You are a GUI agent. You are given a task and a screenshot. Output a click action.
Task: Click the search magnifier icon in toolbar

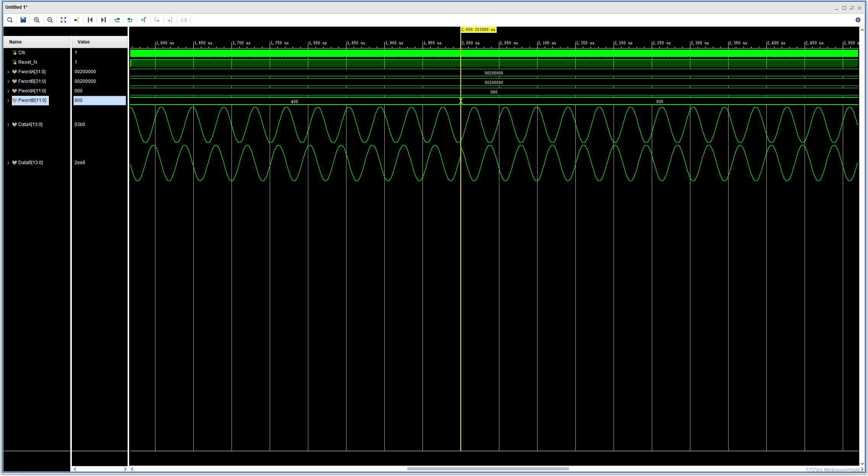pyautogui.click(x=10, y=20)
